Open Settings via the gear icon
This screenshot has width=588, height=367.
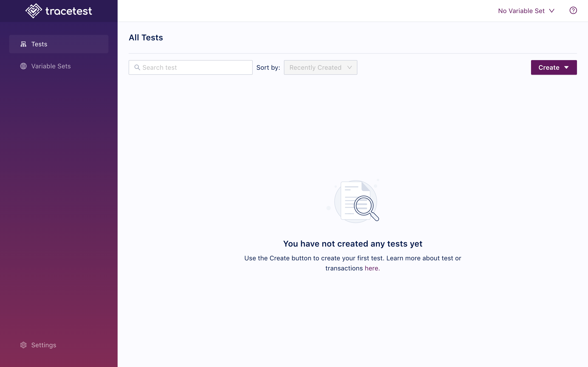coord(23,345)
